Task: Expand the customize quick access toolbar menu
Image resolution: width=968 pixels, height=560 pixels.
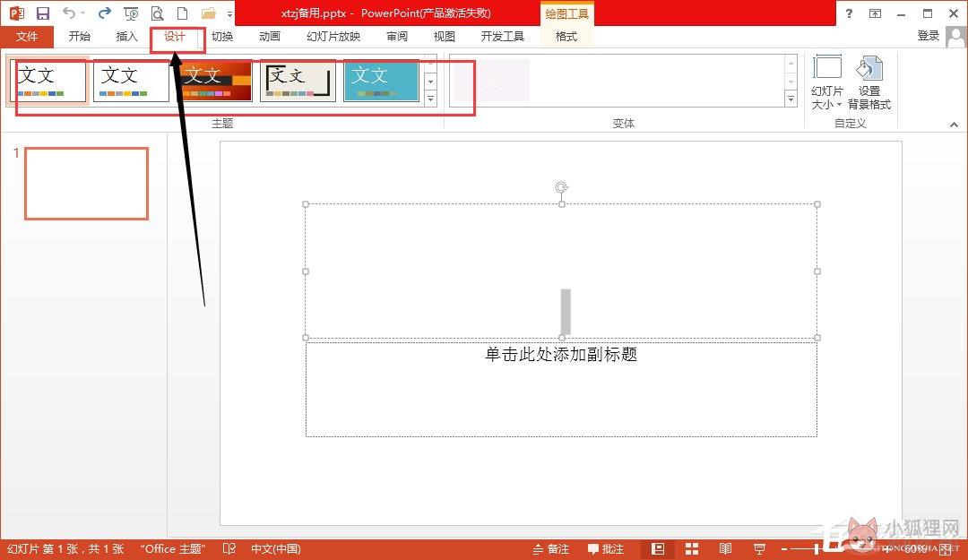Action: 229,13
